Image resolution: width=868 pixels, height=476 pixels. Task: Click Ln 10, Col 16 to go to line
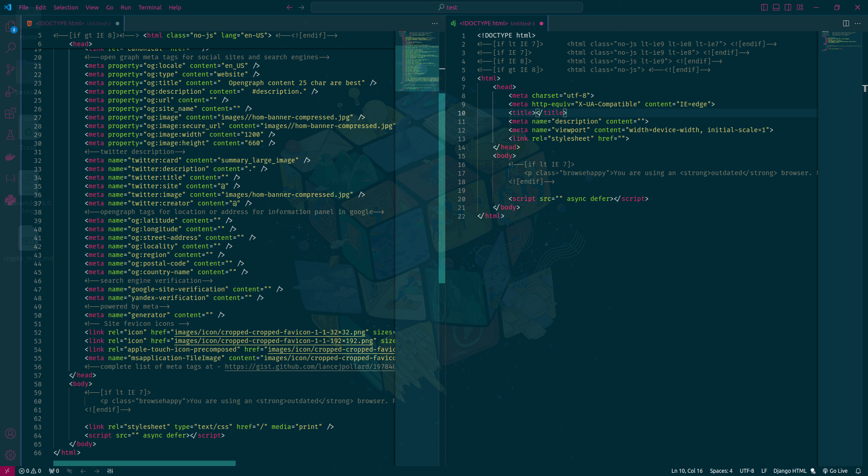pyautogui.click(x=687, y=471)
